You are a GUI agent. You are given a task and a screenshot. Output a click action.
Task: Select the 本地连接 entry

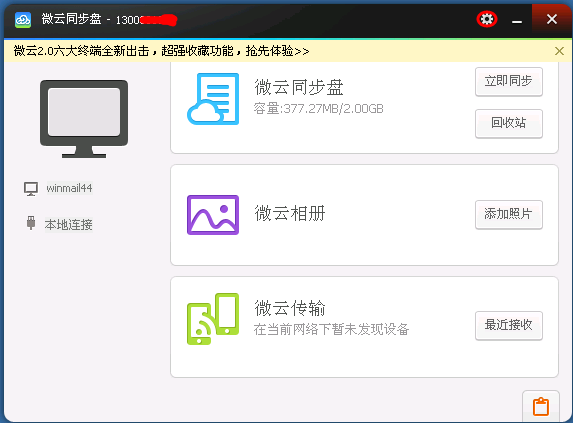69,225
